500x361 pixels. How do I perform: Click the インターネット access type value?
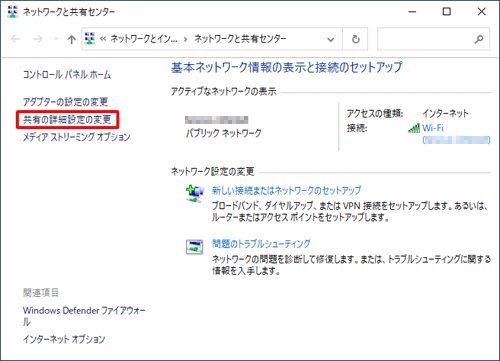coord(445,113)
